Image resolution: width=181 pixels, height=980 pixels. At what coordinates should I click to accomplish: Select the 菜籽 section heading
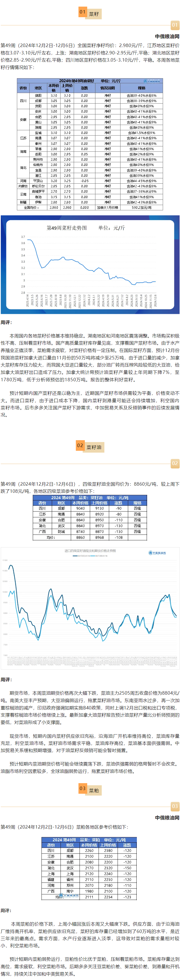point(94,14)
